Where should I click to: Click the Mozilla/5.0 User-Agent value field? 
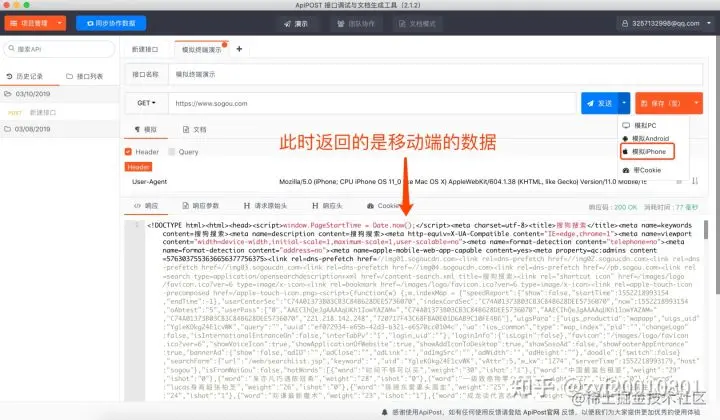click(463, 181)
